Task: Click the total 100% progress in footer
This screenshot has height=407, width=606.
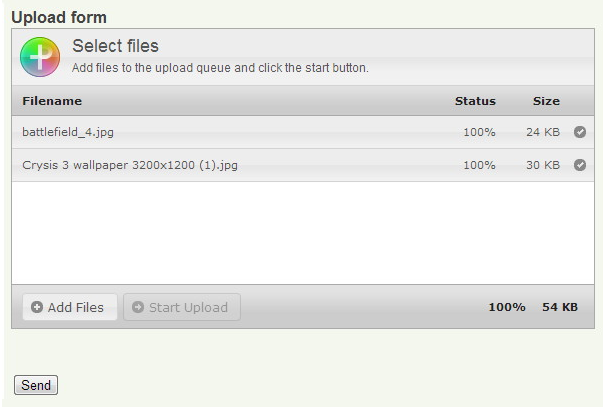Action: [507, 307]
